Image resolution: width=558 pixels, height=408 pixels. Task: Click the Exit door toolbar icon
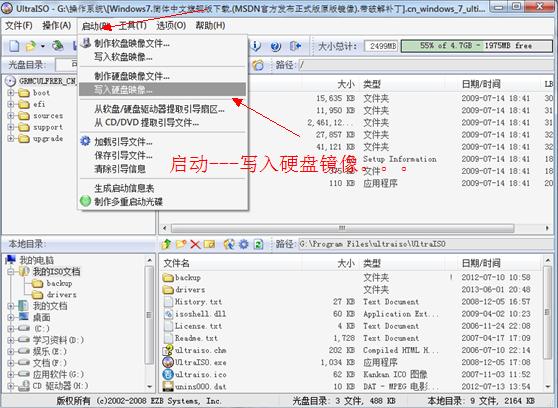(295, 46)
